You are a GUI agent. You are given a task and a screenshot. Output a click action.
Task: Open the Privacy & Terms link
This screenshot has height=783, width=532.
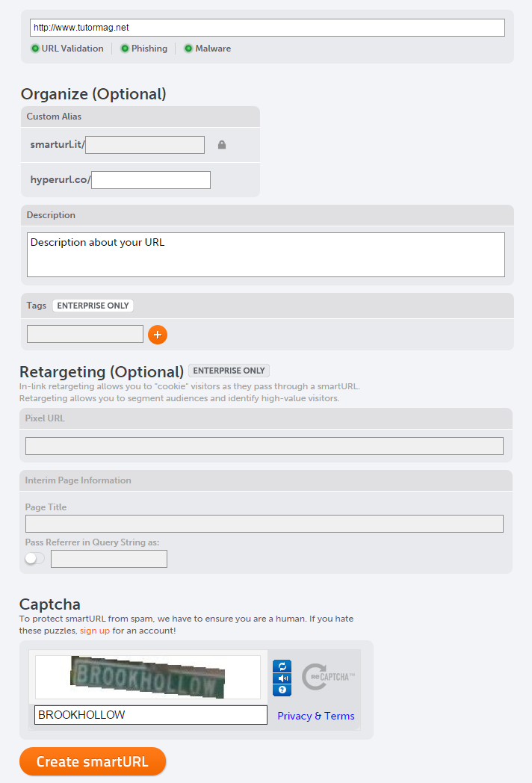pyautogui.click(x=316, y=716)
